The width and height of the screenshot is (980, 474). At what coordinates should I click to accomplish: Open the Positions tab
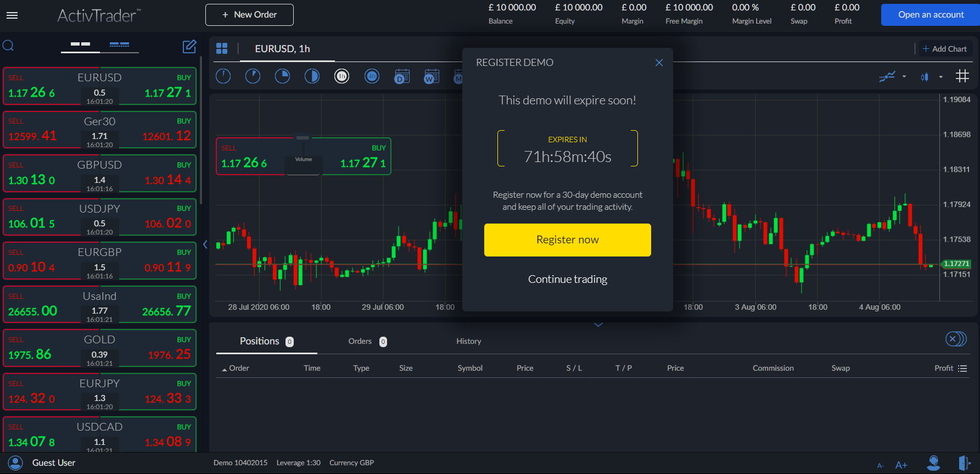point(266,341)
